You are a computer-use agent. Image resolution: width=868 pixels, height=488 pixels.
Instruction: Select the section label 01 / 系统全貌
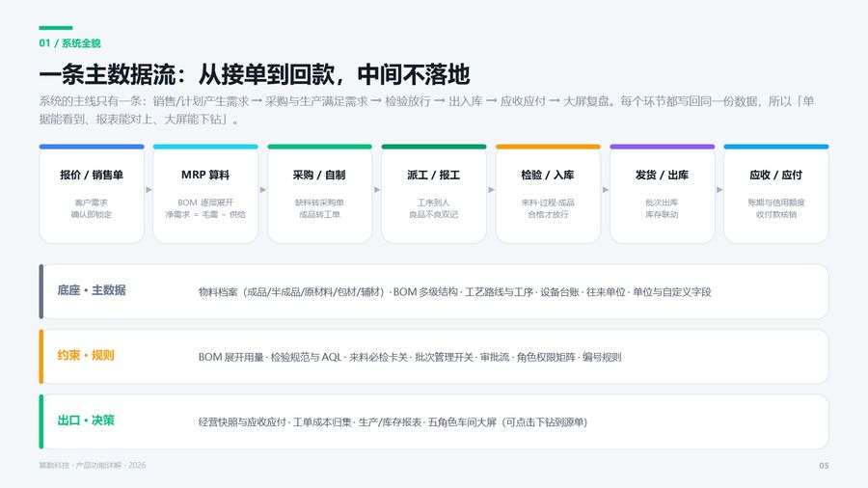click(69, 43)
